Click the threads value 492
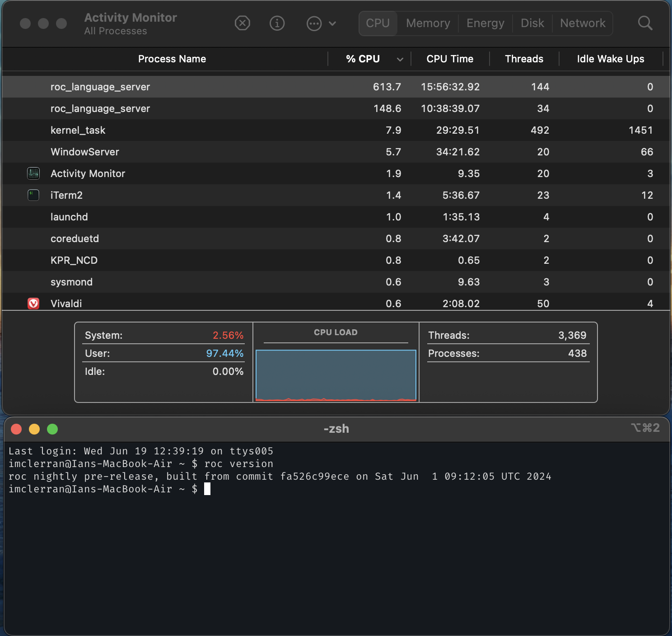The height and width of the screenshot is (636, 672). [x=540, y=130]
